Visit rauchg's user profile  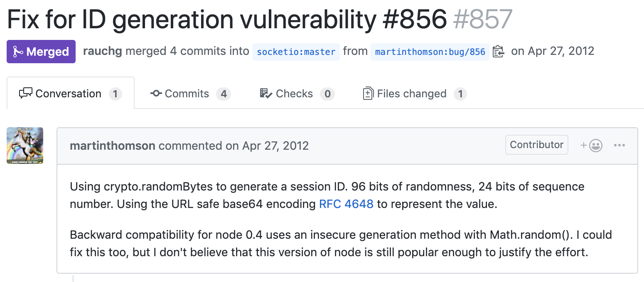[x=103, y=51]
